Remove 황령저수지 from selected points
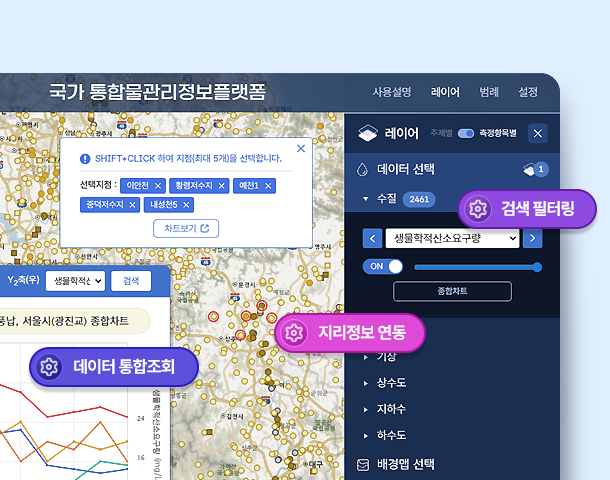The image size is (610, 480). (x=221, y=186)
